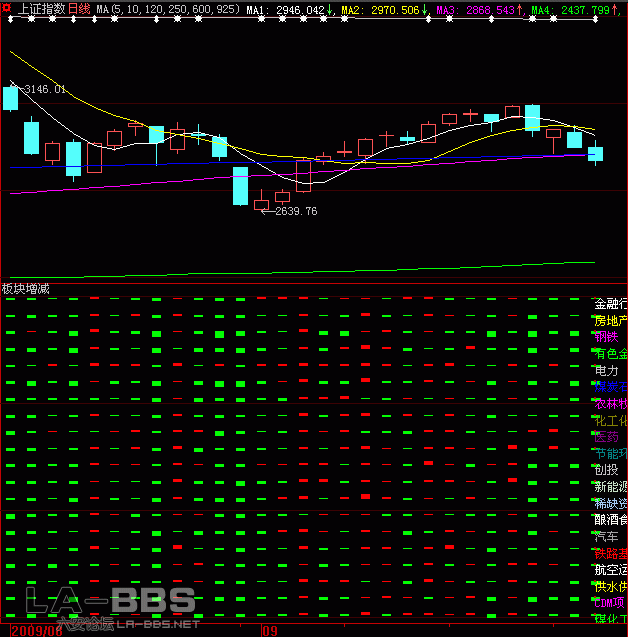Image resolution: width=628 pixels, height=637 pixels.
Task: Select the 电力 sector label
Action: 607,370
